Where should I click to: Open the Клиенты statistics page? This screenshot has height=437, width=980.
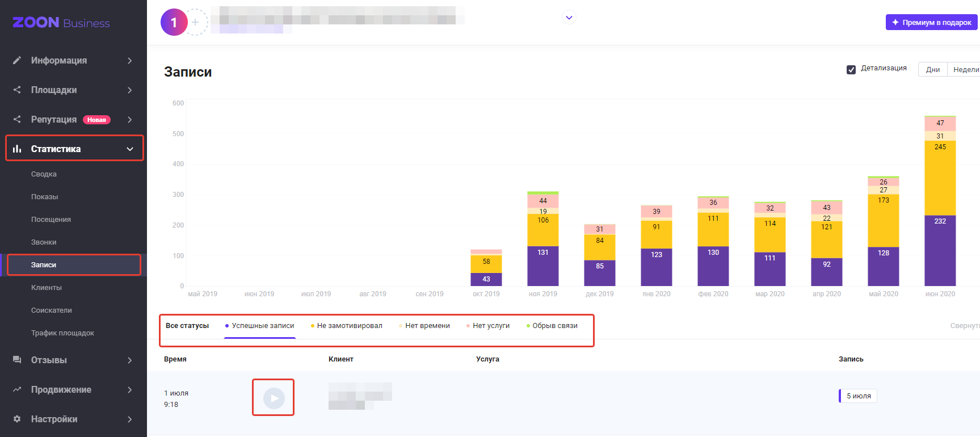[47, 288]
